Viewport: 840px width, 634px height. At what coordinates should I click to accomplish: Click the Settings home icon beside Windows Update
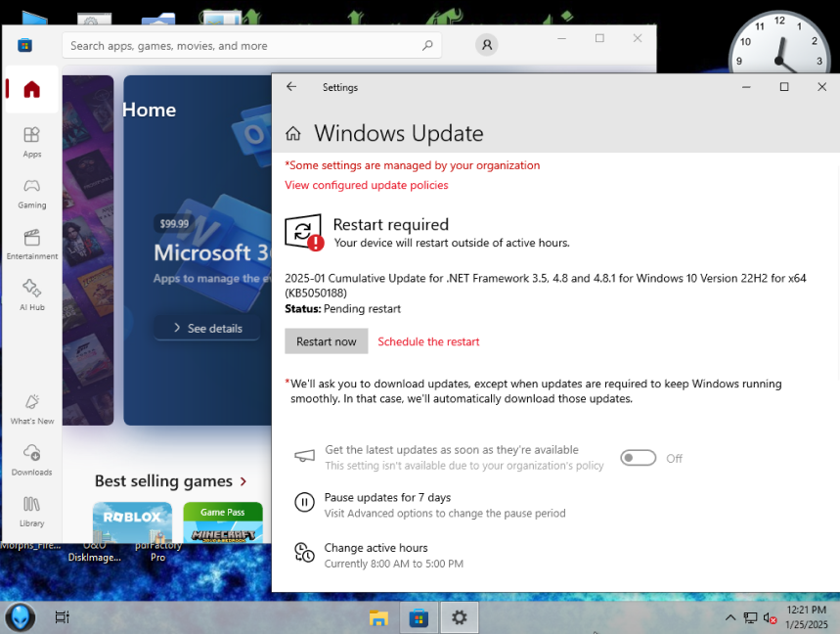293,133
